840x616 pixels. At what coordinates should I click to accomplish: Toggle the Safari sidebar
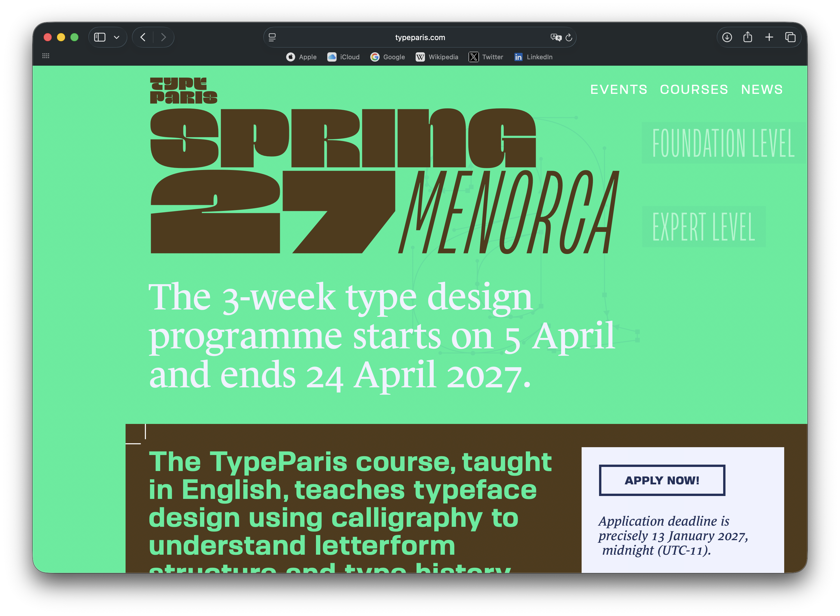click(100, 37)
